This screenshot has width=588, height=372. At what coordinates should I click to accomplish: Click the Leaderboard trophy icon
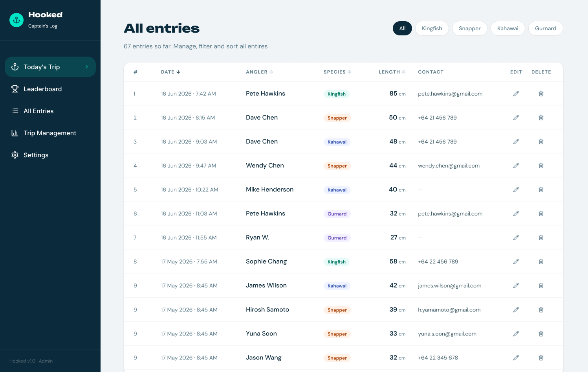[x=15, y=89]
